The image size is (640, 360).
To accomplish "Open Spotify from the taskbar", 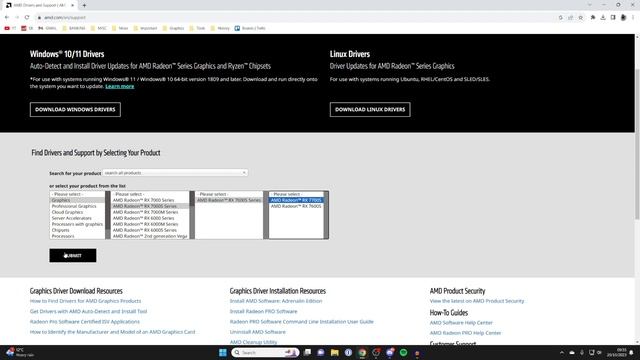I will [403, 353].
